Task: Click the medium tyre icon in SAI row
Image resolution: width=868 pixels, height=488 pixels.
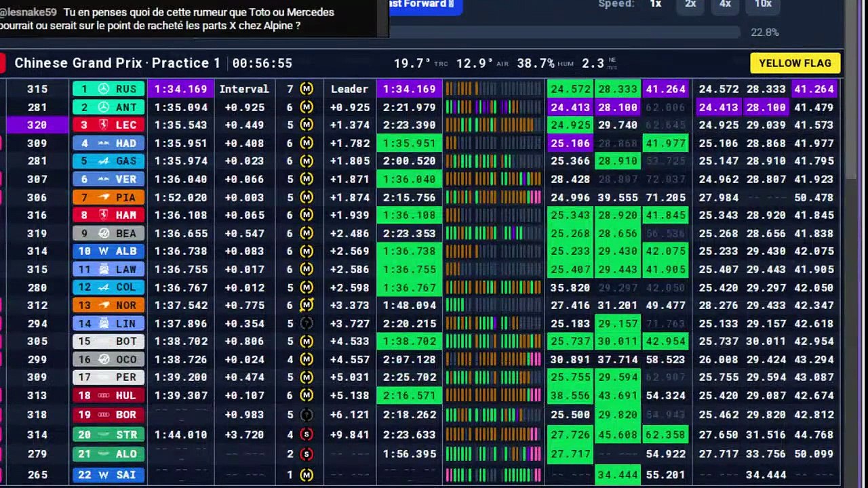Action: (307, 474)
